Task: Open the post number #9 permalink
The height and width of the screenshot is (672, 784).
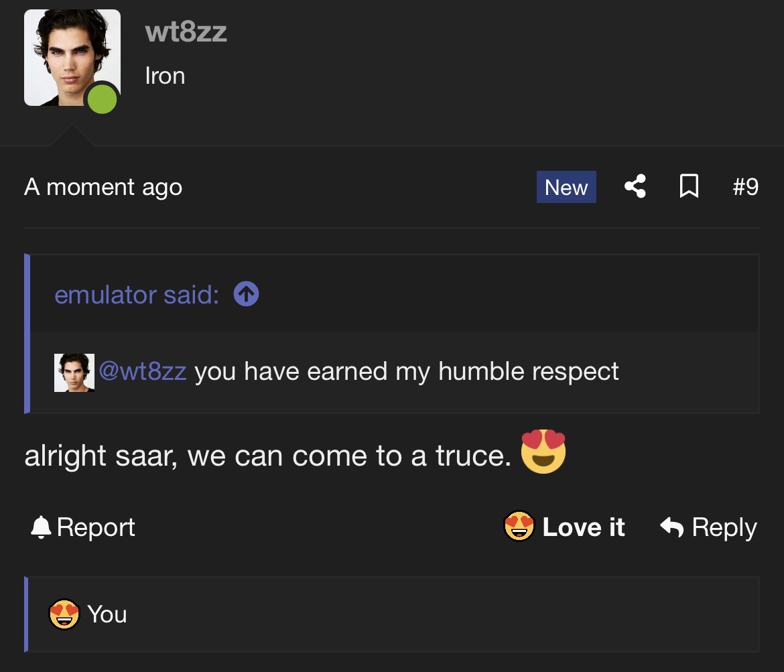Action: (746, 186)
